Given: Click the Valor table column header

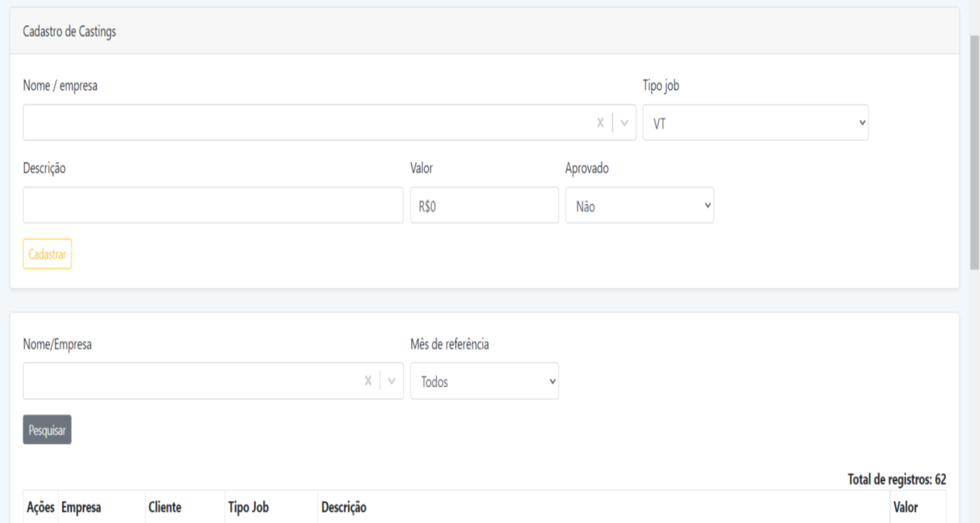Looking at the screenshot, I should point(905,507).
